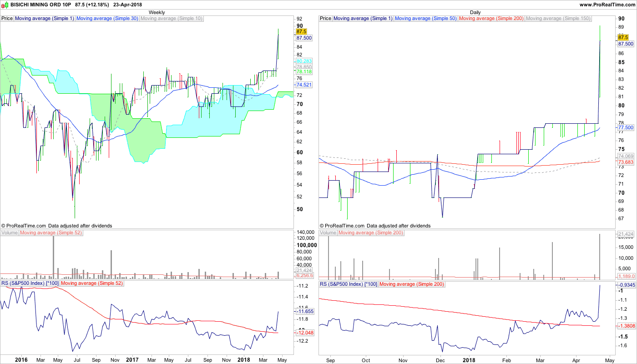Click Moving average (Simple 1) on Daily chart
The height and width of the screenshot is (364, 637).
tap(363, 19)
